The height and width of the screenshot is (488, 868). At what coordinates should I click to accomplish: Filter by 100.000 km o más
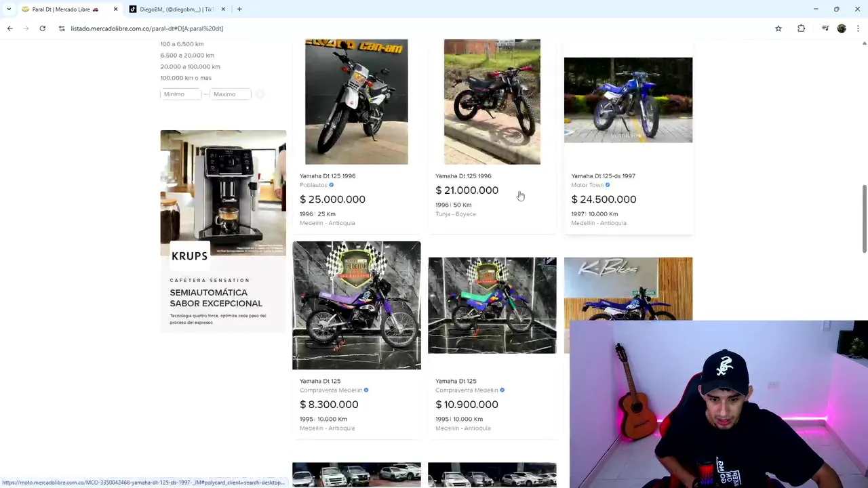point(186,78)
